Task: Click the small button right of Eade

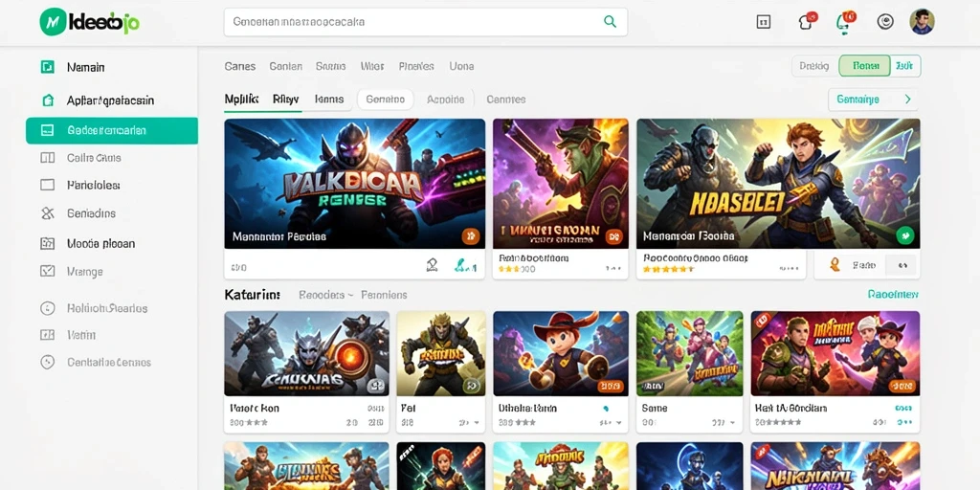Action: click(902, 266)
